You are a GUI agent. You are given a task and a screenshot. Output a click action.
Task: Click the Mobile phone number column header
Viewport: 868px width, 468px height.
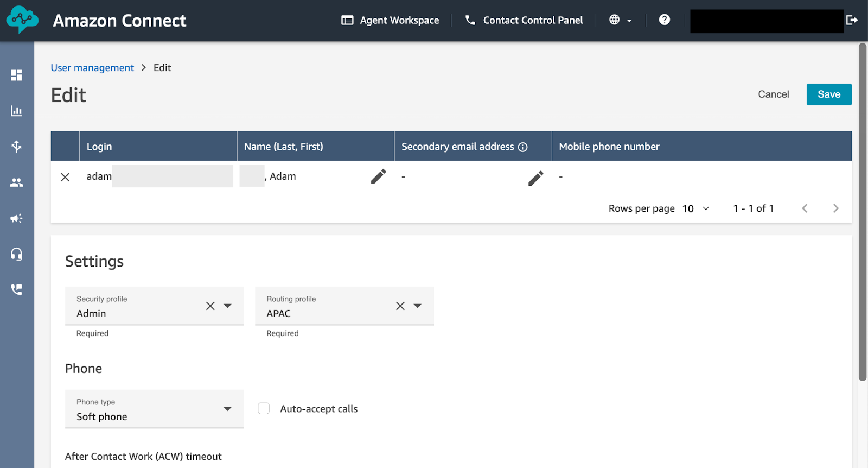click(702, 146)
